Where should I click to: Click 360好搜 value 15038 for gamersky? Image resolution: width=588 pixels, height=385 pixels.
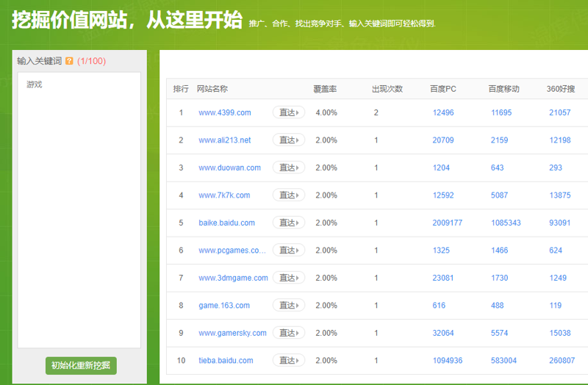point(560,333)
